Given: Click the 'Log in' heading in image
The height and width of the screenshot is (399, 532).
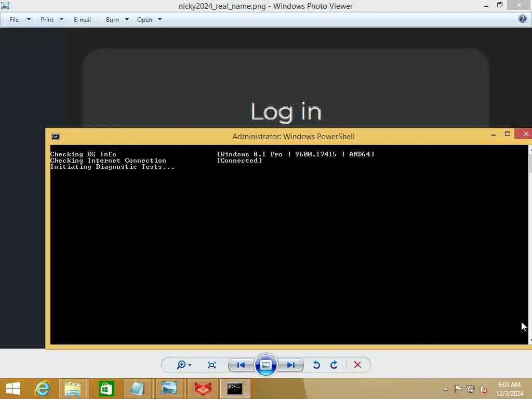Looking at the screenshot, I should (286, 112).
